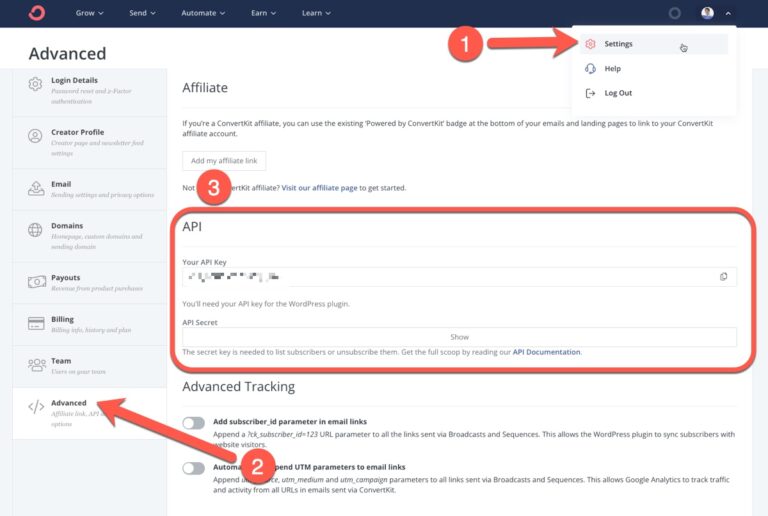768x516 pixels.
Task: Click the Creator Profile person icon
Action: tap(35, 136)
